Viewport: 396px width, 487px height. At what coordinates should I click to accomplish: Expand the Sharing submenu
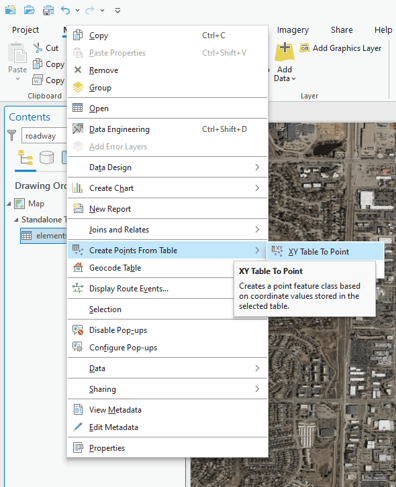point(167,389)
